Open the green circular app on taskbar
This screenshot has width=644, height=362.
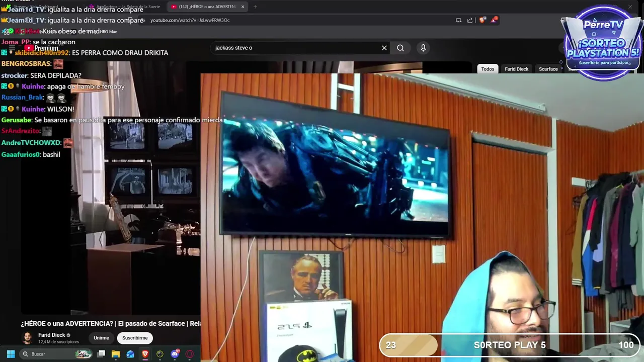tap(160, 354)
